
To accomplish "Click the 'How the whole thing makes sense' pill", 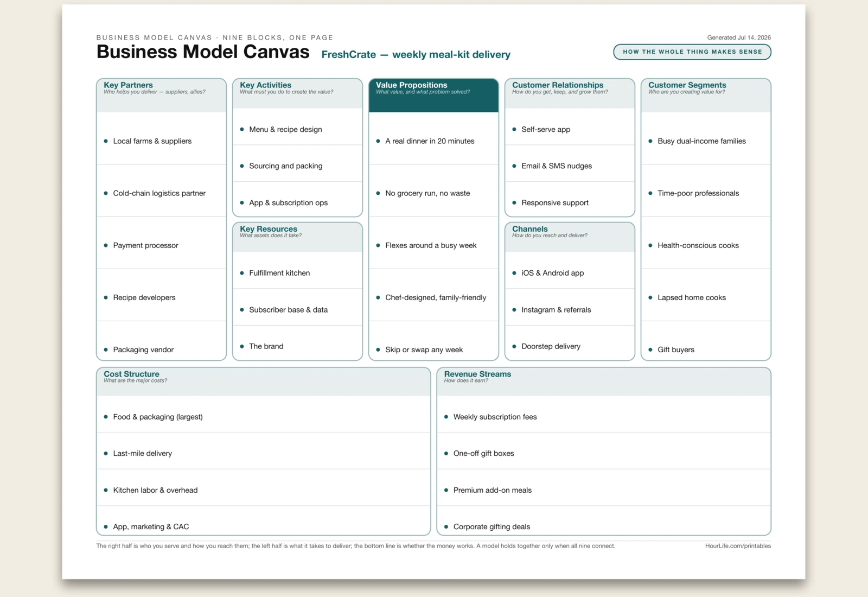I will tap(692, 52).
